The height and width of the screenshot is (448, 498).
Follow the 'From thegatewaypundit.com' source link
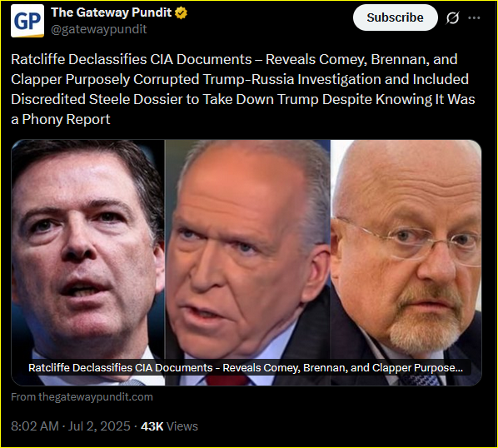coord(82,397)
